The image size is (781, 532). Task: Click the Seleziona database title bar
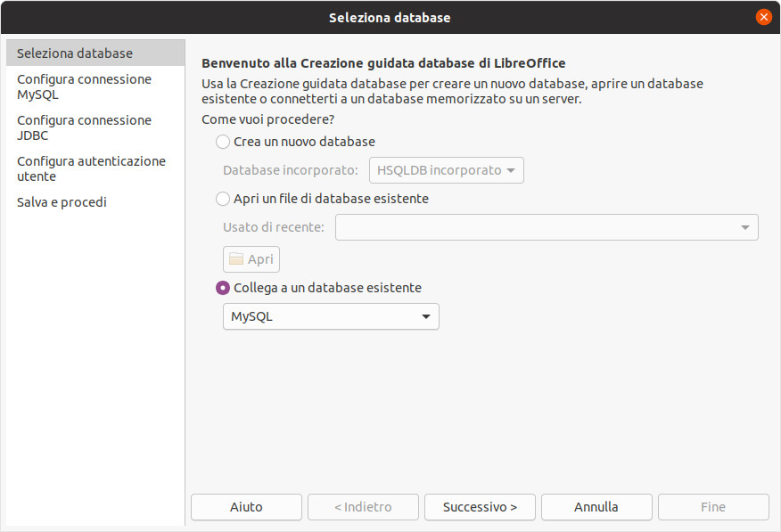390,18
